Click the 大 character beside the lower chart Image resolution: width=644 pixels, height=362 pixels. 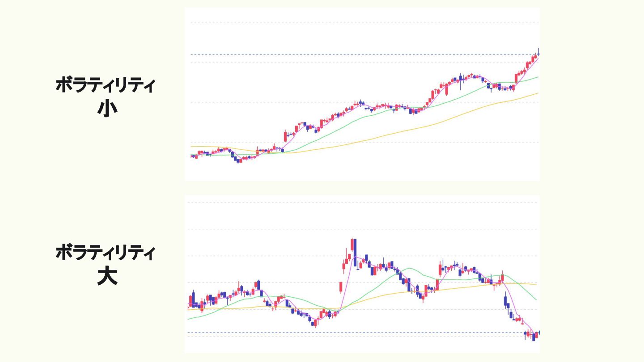click(x=107, y=277)
